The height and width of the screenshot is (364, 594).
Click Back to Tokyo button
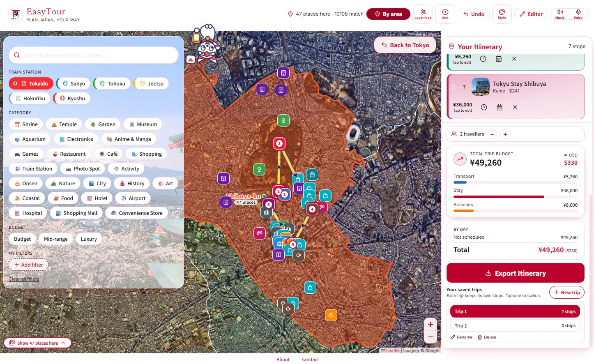tap(405, 45)
